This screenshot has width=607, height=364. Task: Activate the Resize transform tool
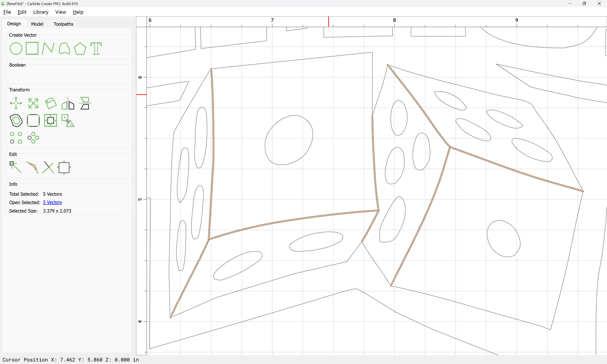click(33, 103)
